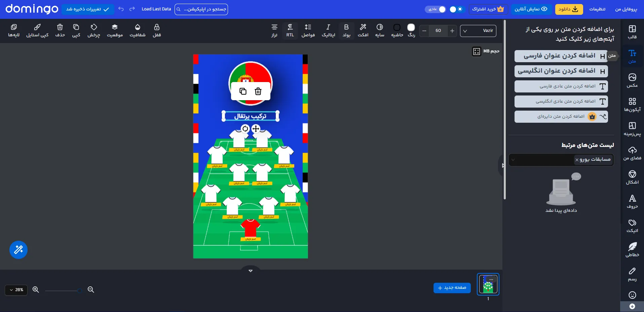644x312 pixels.
Task: Toggle Lock (قفل) on selected element
Action: click(x=157, y=31)
